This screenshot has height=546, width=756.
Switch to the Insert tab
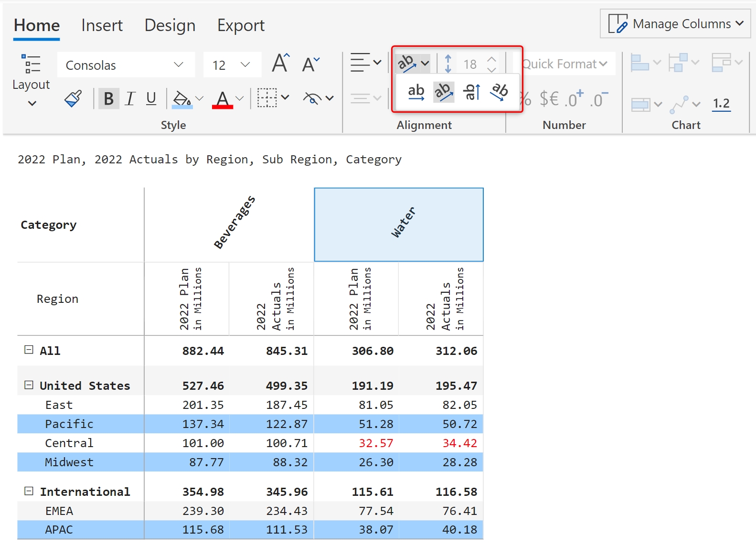click(x=102, y=25)
